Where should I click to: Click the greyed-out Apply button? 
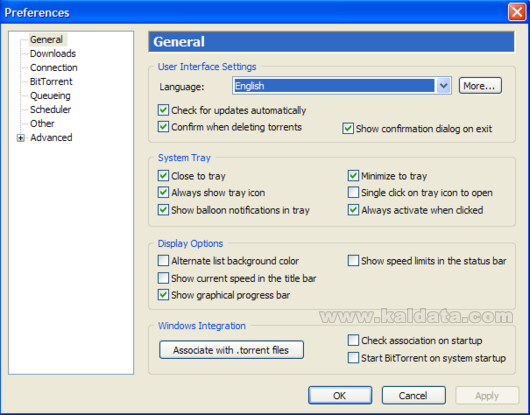[487, 395]
